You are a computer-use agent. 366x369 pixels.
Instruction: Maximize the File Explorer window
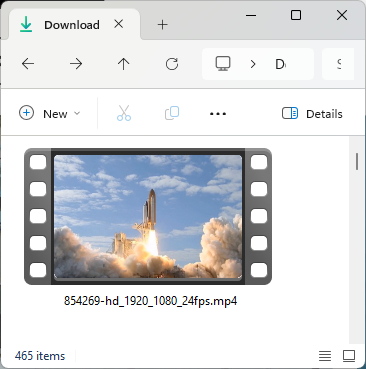pyautogui.click(x=296, y=15)
